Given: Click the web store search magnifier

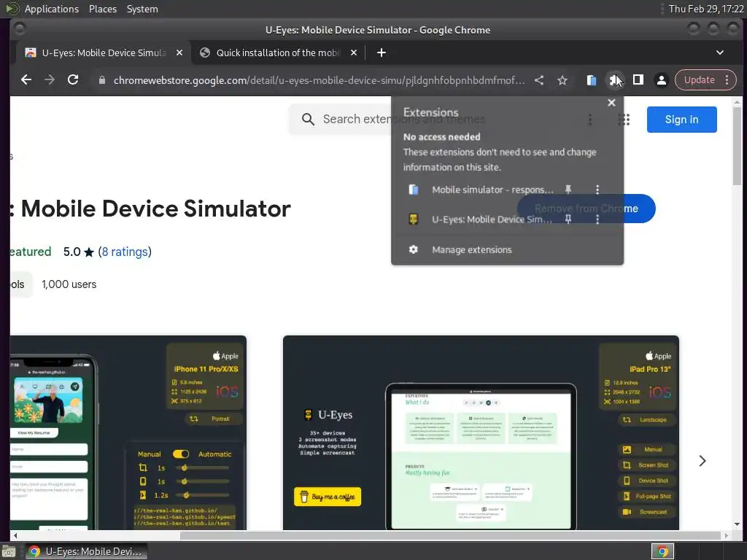Looking at the screenshot, I should 308,119.
